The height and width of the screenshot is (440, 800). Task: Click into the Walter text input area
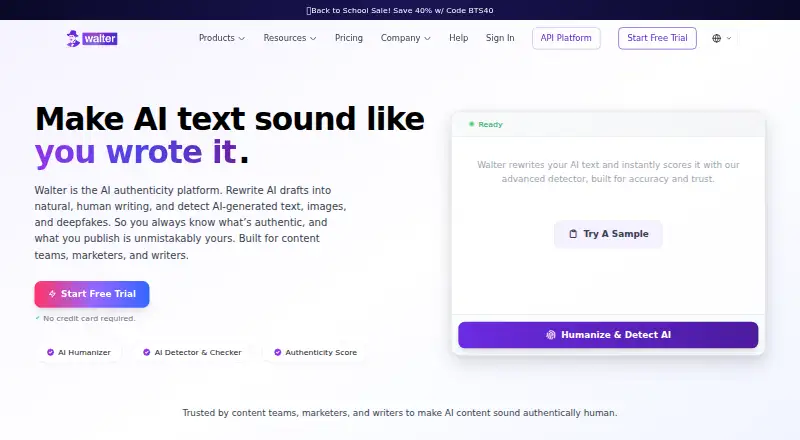608,225
